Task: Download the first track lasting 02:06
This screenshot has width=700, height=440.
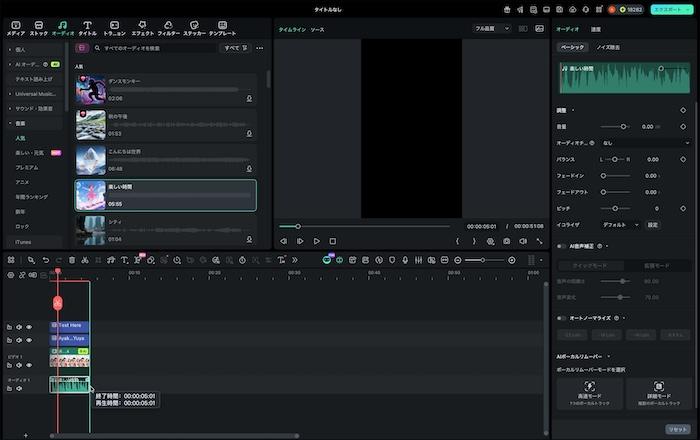Action: point(249,99)
